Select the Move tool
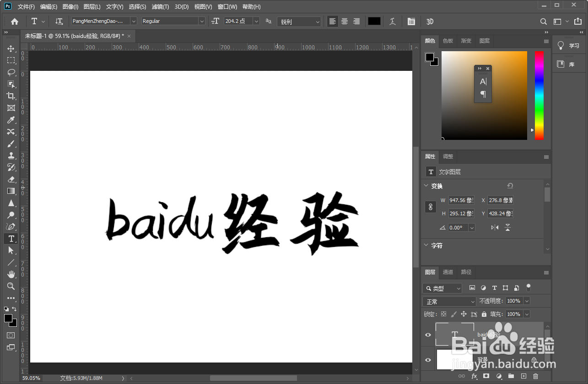 click(11, 48)
